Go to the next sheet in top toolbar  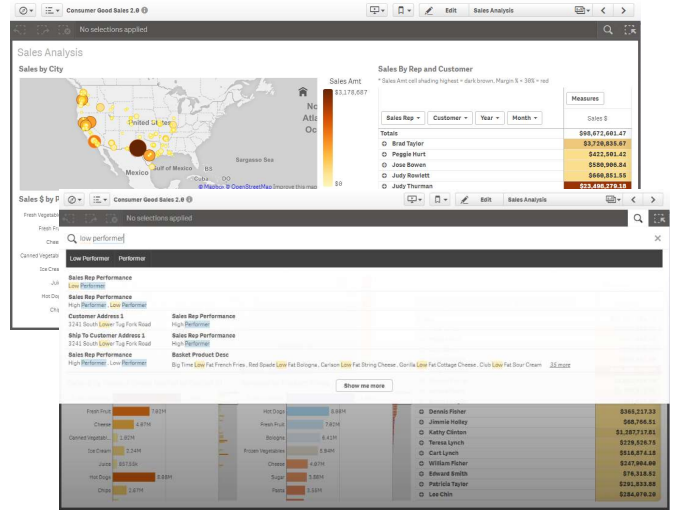(625, 10)
